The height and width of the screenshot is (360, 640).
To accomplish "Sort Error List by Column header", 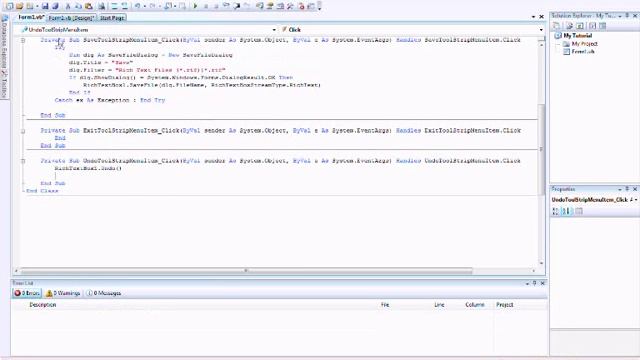I will coord(475,305).
